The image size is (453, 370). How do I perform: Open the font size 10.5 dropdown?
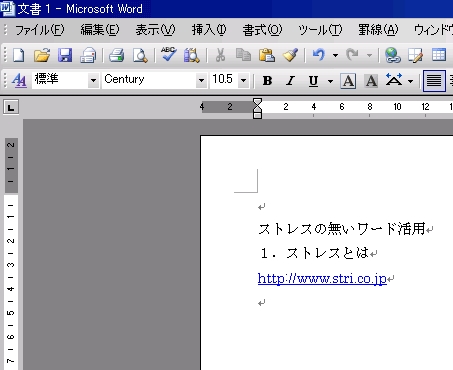(244, 80)
